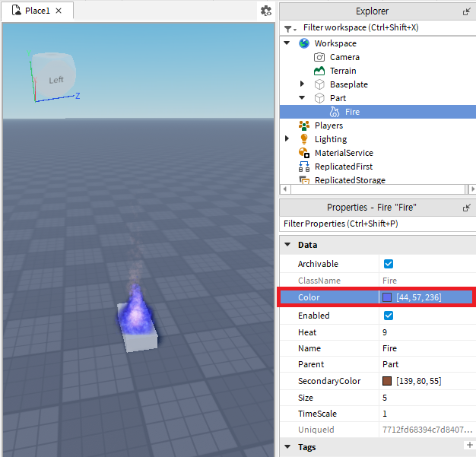Open viewport settings gear icon
The image size is (476, 457).
[266, 11]
